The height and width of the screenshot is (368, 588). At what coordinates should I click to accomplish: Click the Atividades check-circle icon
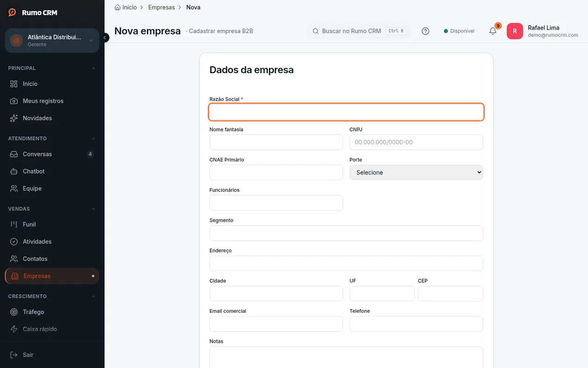pyautogui.click(x=14, y=241)
